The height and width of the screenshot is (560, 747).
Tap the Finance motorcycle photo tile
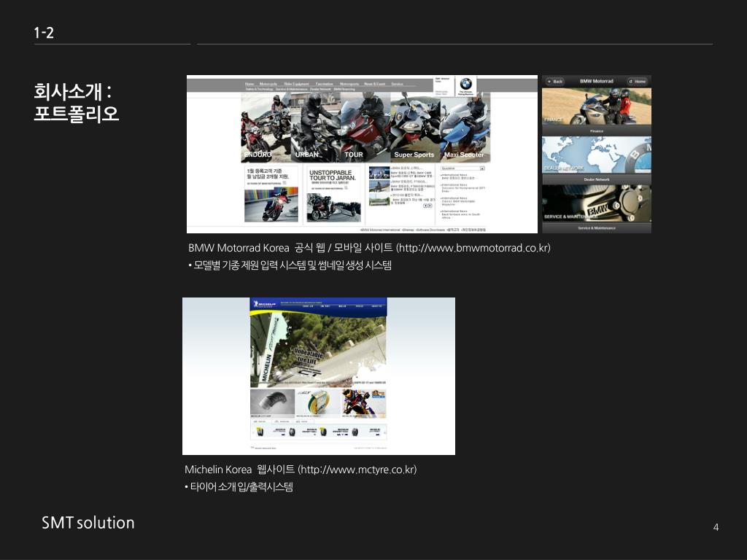pos(597,106)
